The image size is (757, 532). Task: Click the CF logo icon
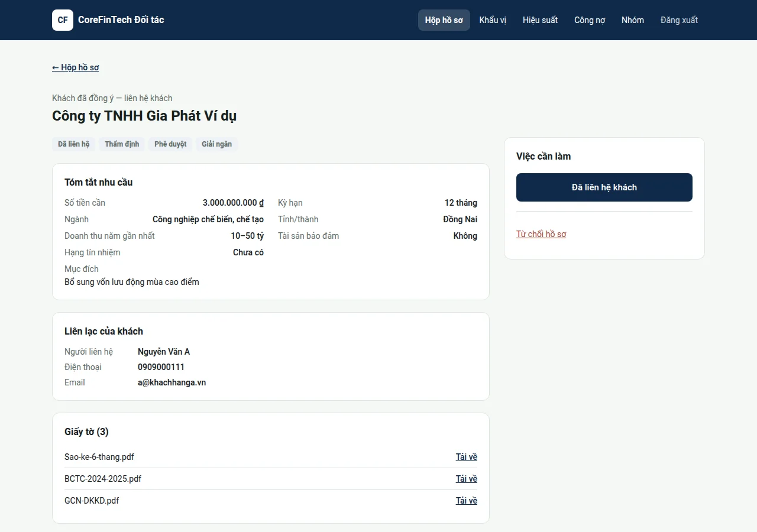pos(63,20)
